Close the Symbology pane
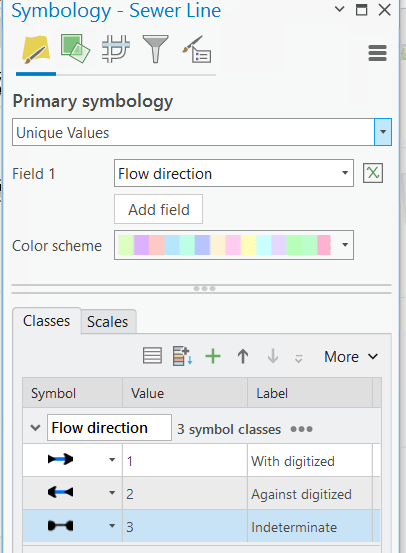 (x=384, y=10)
